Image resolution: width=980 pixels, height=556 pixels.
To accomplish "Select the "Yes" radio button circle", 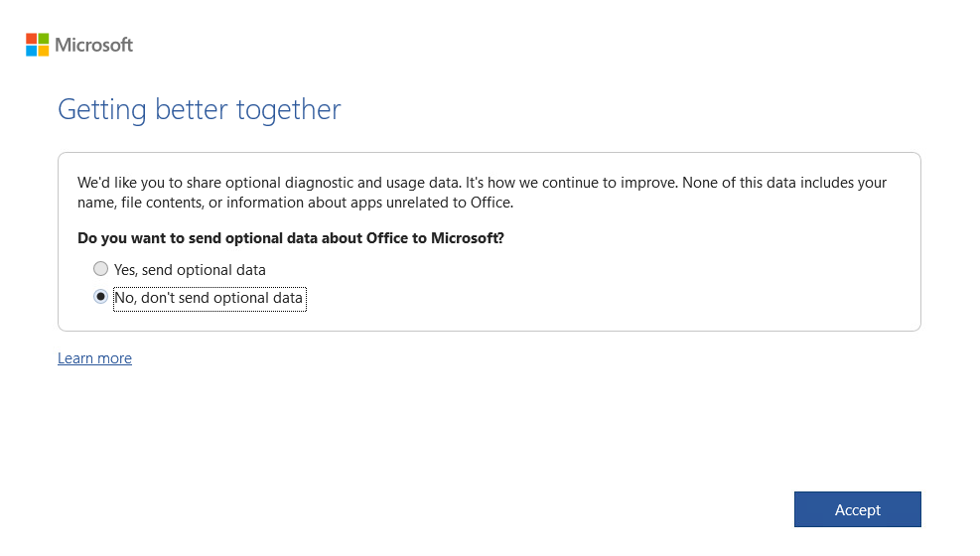I will 100,269.
